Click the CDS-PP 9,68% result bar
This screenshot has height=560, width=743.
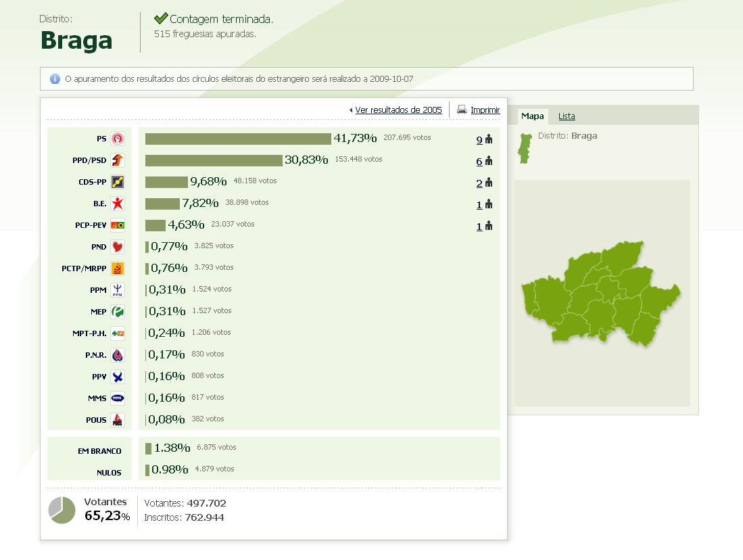[166, 182]
